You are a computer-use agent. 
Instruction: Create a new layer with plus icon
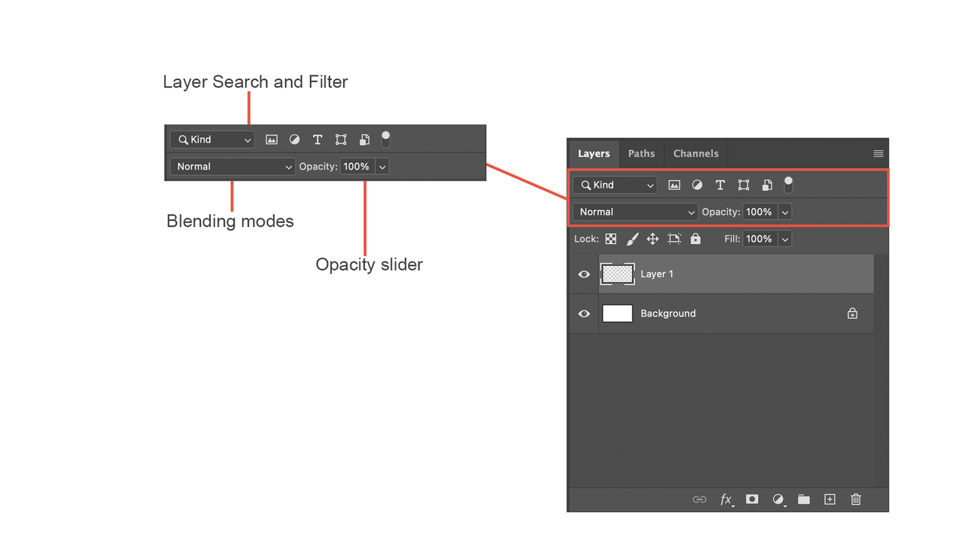pyautogui.click(x=829, y=500)
